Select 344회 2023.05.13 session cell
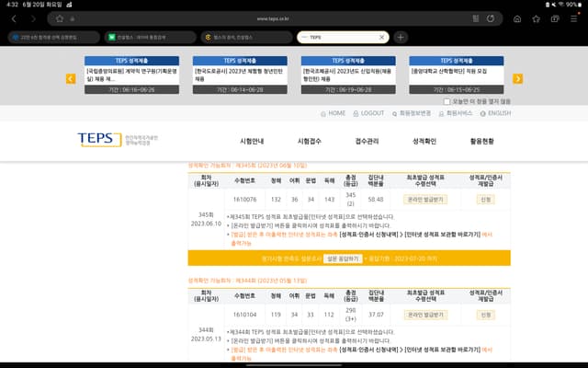 pos(206,335)
